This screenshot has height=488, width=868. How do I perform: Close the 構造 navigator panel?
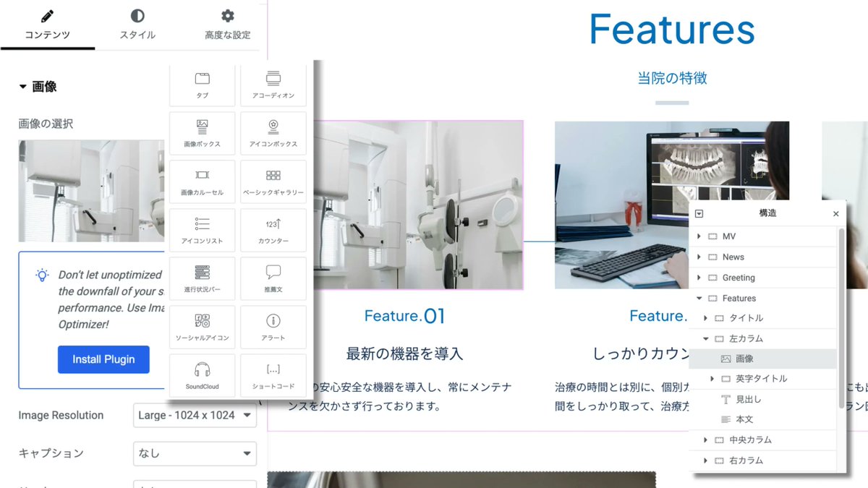click(x=836, y=214)
